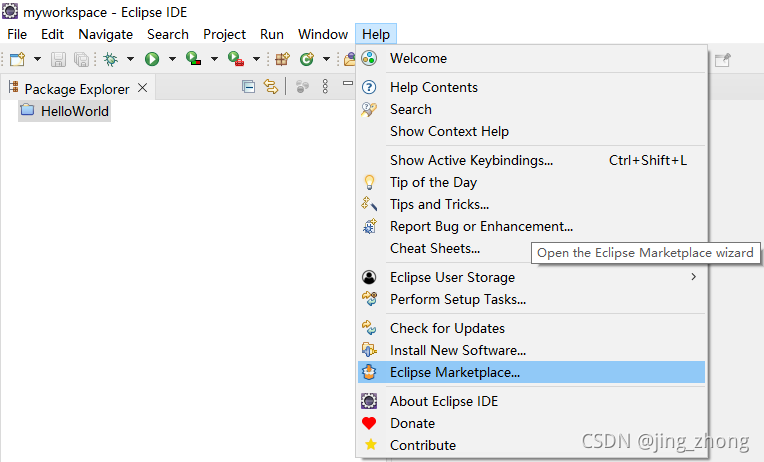Click the Save toolbar icon

pyautogui.click(x=58, y=59)
